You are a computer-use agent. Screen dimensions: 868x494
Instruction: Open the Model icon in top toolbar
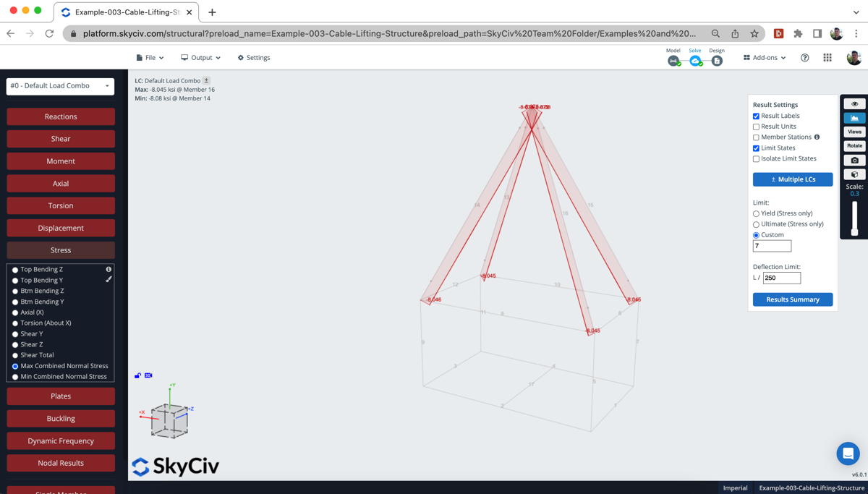(x=673, y=62)
